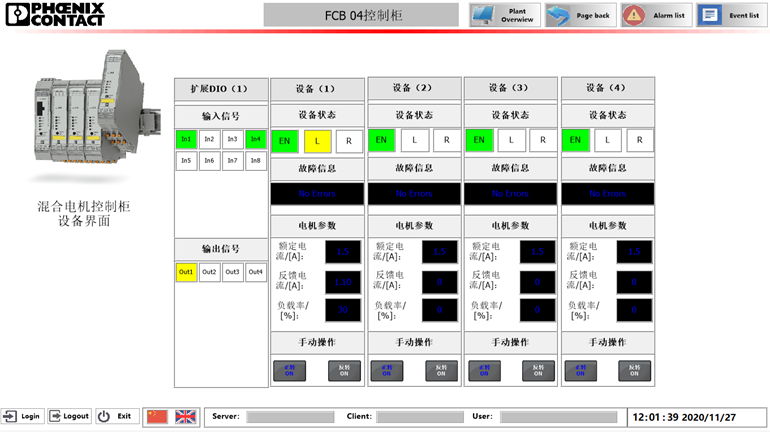Toggle the yellow Out1 output signal
This screenshot has width=770, height=432.
click(x=186, y=272)
